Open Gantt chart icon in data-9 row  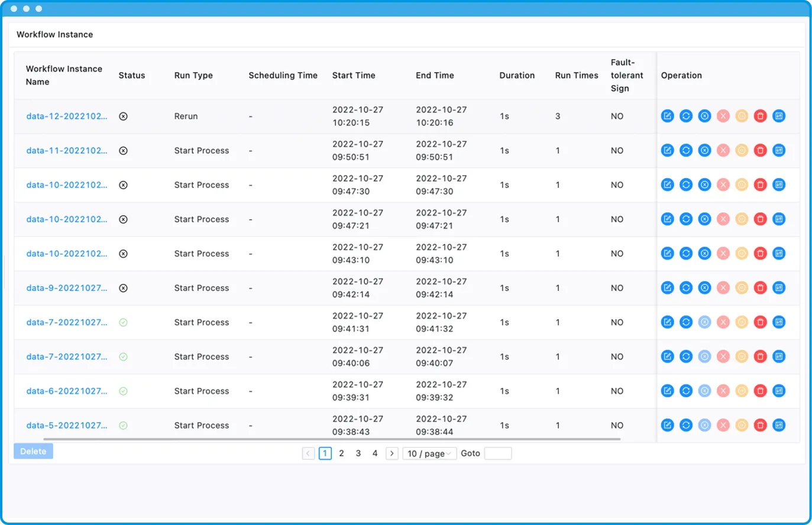tap(779, 288)
